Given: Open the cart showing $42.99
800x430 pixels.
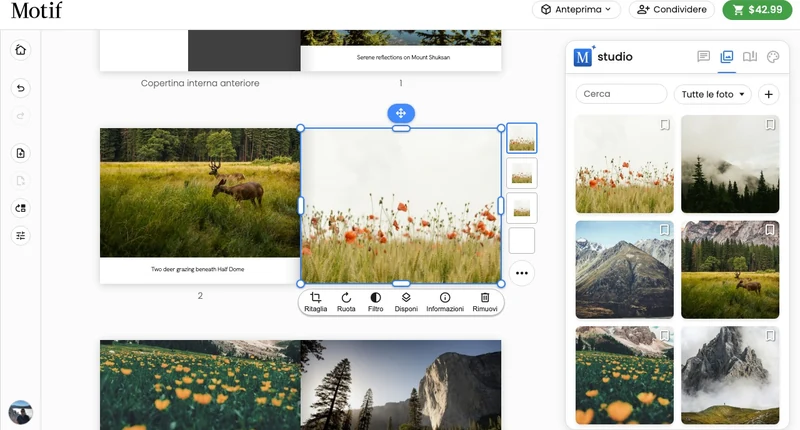Looking at the screenshot, I should 757,10.
